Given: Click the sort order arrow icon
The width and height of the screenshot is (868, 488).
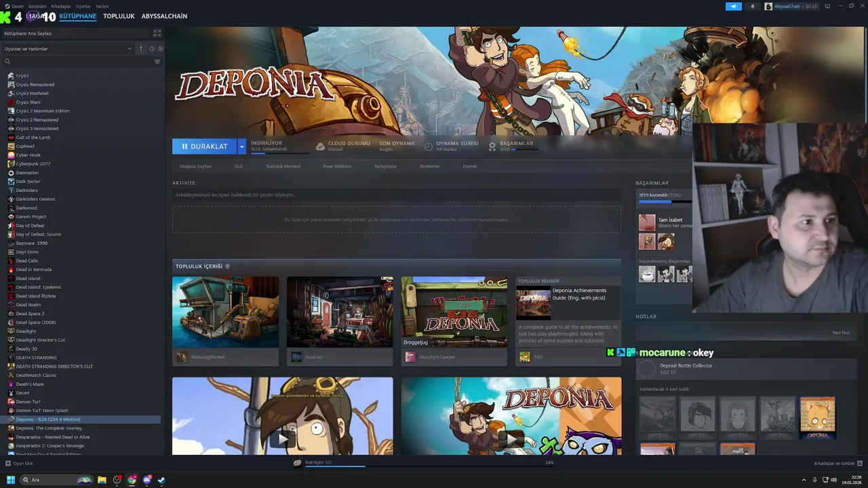Looking at the screenshot, I should pyautogui.click(x=141, y=49).
